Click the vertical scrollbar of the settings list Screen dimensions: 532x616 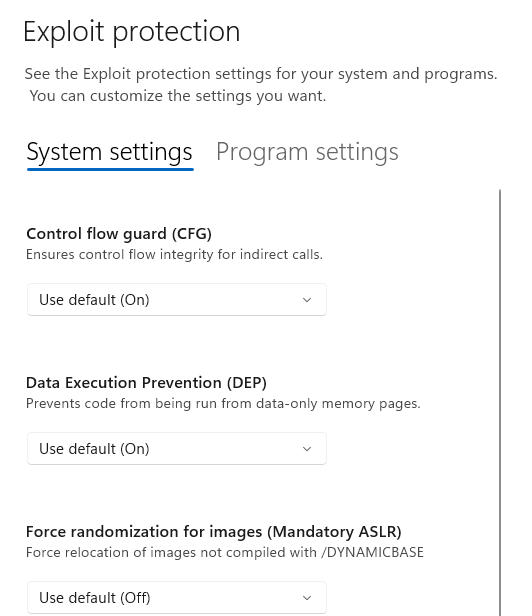point(500,402)
